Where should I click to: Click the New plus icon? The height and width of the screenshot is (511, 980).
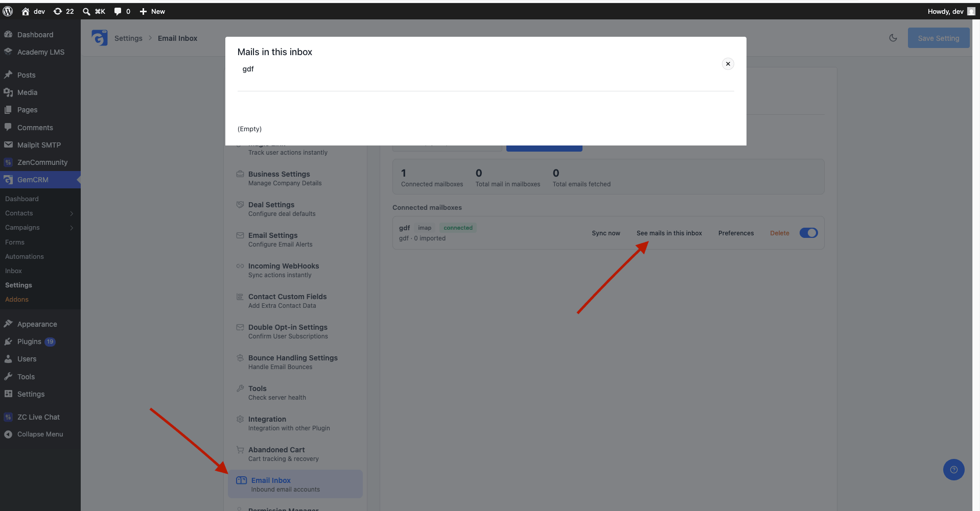click(x=144, y=11)
